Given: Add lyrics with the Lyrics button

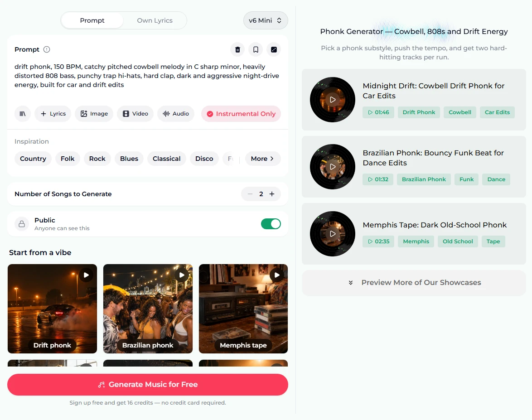Looking at the screenshot, I should (x=53, y=114).
